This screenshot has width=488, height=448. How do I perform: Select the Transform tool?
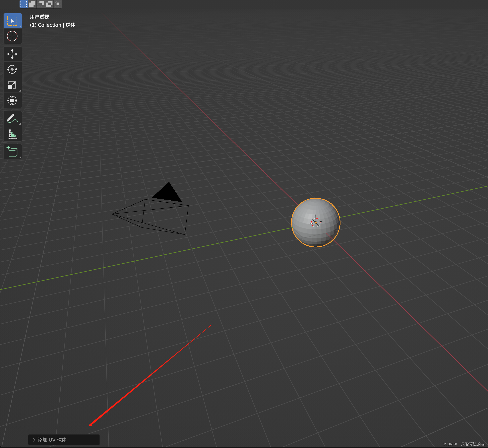coord(12,100)
